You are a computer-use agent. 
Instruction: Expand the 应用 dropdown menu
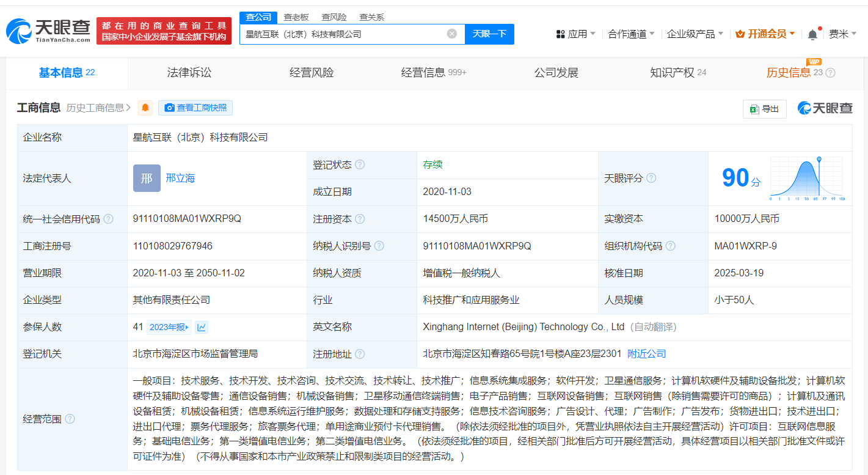click(x=576, y=34)
